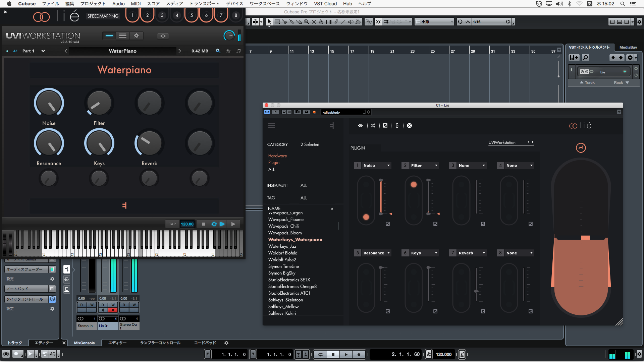Viewport: 644px width, 362px height.
Task: Toggle Snap grid icon in Cubase toolbar
Action: coord(386,22)
